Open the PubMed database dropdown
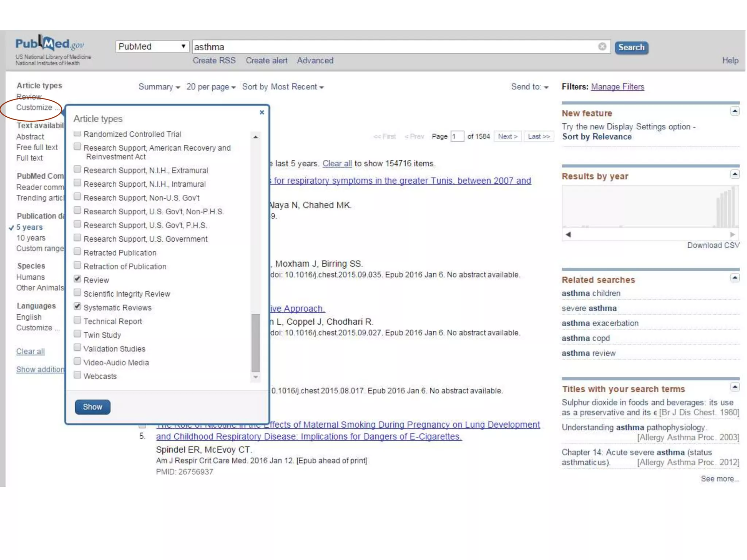The height and width of the screenshot is (560, 747). tap(152, 47)
